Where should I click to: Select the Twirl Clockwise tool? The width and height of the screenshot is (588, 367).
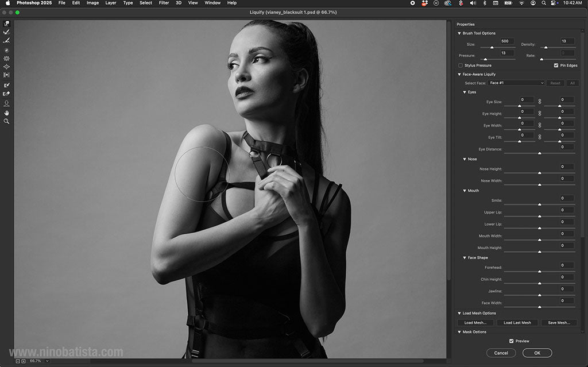click(x=6, y=51)
